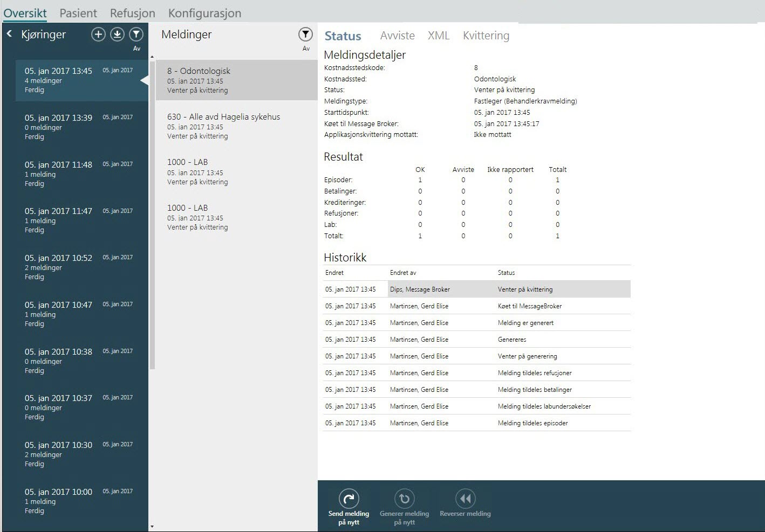This screenshot has width=765, height=532.
Task: Select the 630 - Alle avd Hagelia sykehus message
Action: pos(223,126)
